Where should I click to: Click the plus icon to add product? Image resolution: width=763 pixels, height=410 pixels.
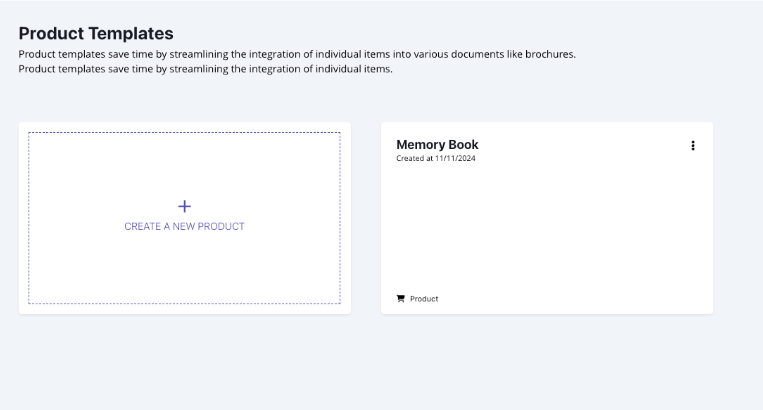(184, 206)
